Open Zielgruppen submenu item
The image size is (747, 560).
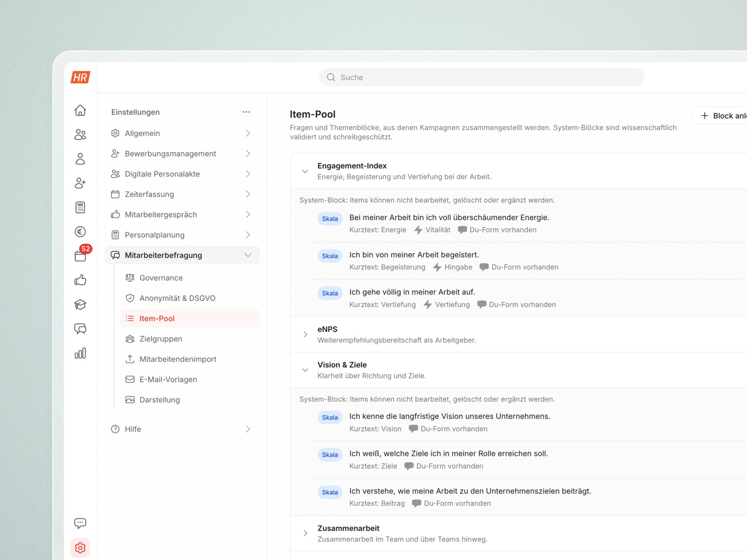[x=189, y=339]
